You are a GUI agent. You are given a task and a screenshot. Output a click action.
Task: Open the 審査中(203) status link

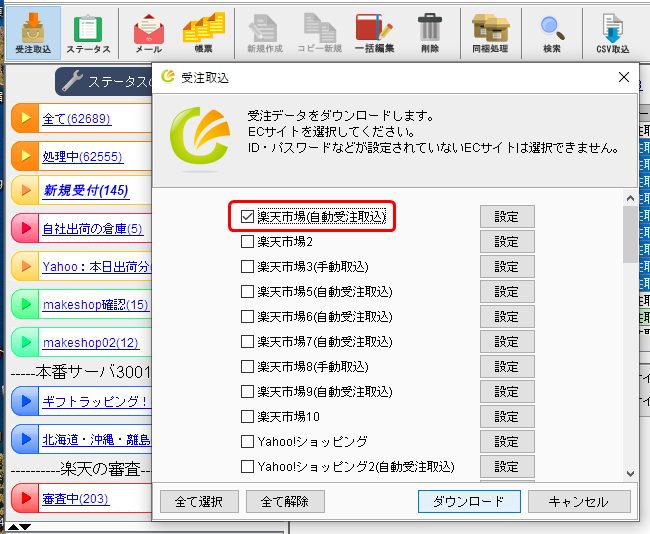click(75, 499)
